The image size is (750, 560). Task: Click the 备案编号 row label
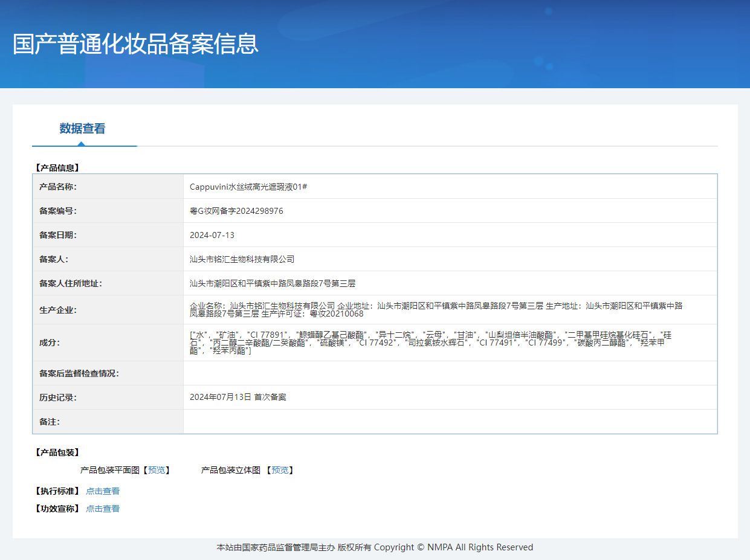(58, 211)
